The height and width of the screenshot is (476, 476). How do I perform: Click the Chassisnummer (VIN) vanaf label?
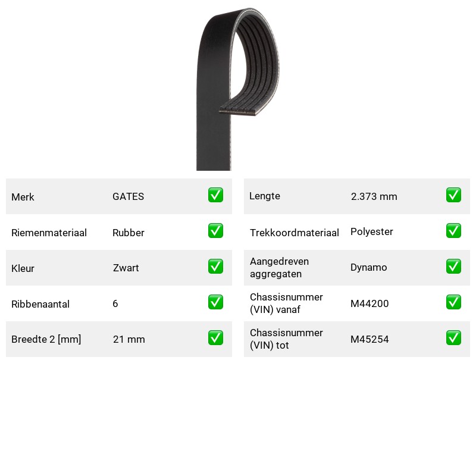click(x=286, y=303)
